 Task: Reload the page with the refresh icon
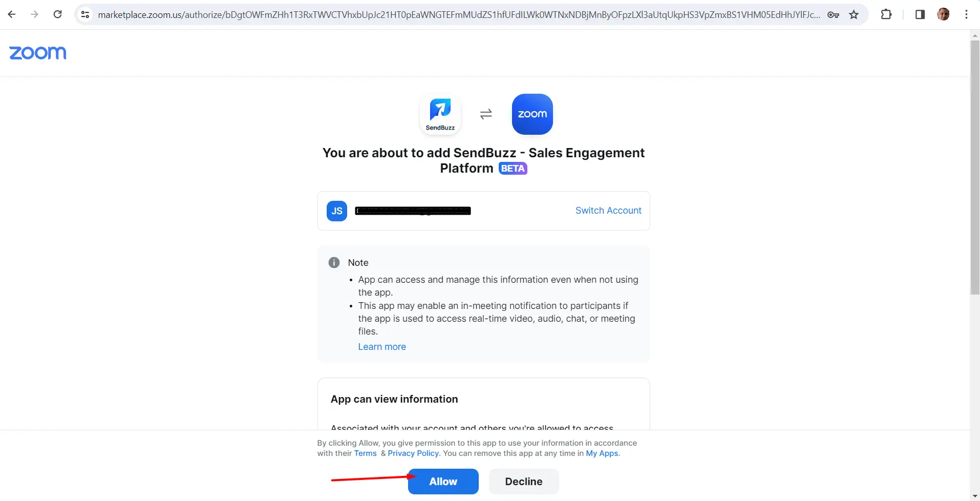(x=58, y=14)
